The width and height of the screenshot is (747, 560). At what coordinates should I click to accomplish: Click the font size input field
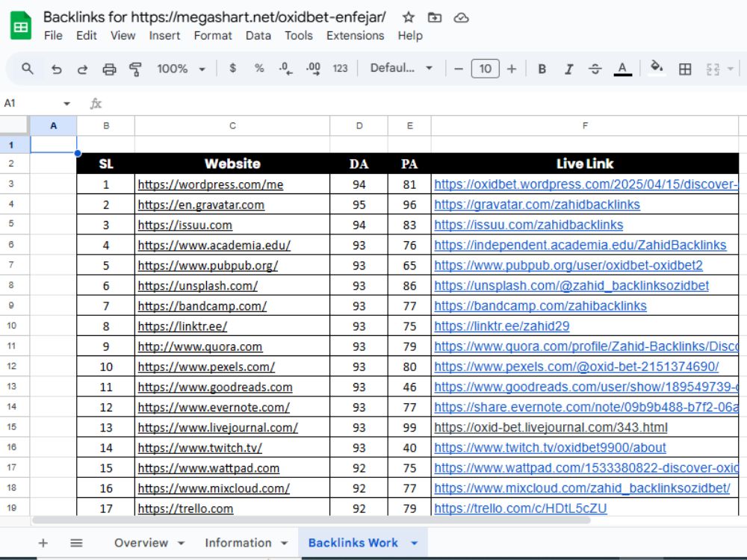485,69
